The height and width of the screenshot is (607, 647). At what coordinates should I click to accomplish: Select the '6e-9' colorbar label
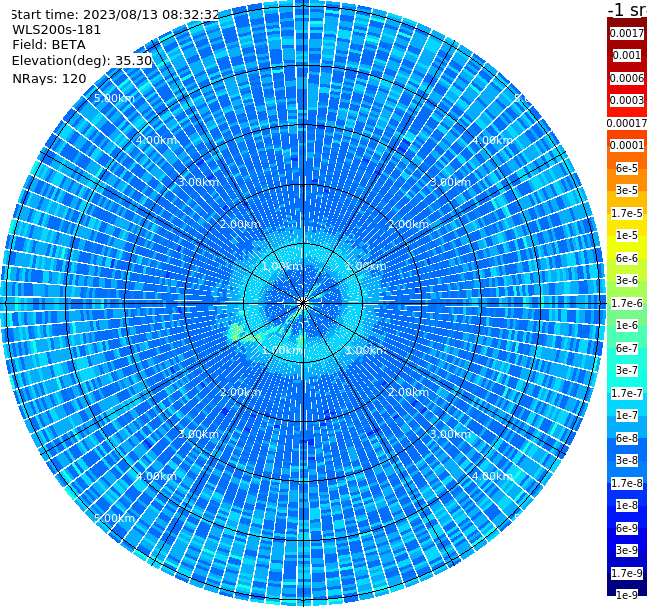pyautogui.click(x=627, y=528)
